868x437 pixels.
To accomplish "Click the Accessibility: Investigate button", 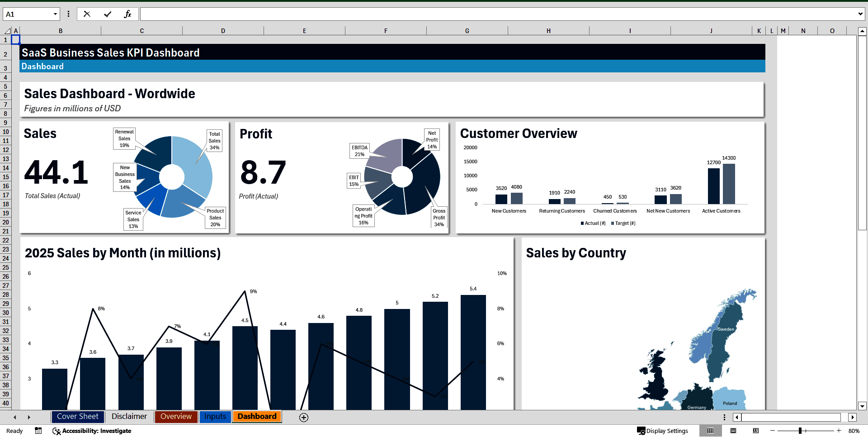I will [x=92, y=431].
